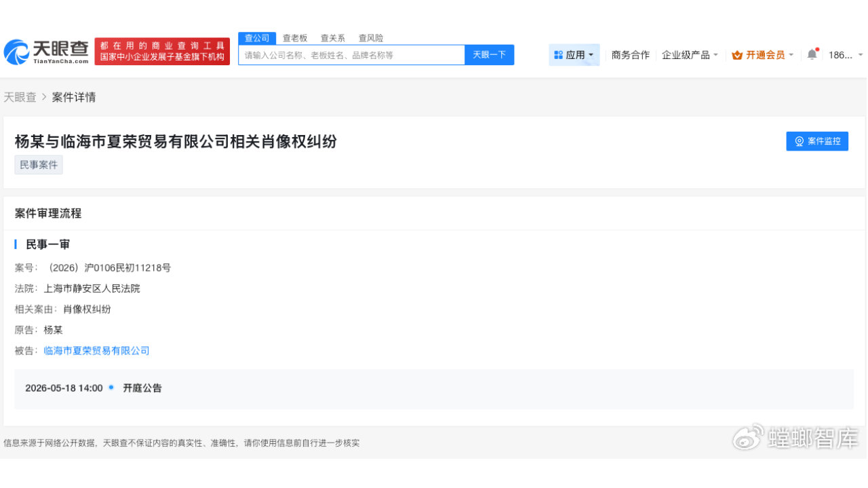Open the 应用 dropdown menu
This screenshot has height=488, width=868.
pos(574,54)
